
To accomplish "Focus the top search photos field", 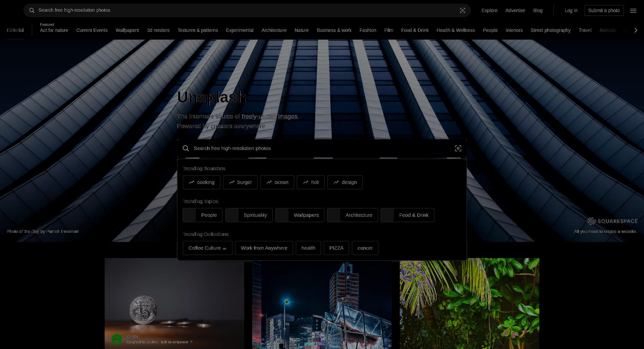I will (247, 10).
